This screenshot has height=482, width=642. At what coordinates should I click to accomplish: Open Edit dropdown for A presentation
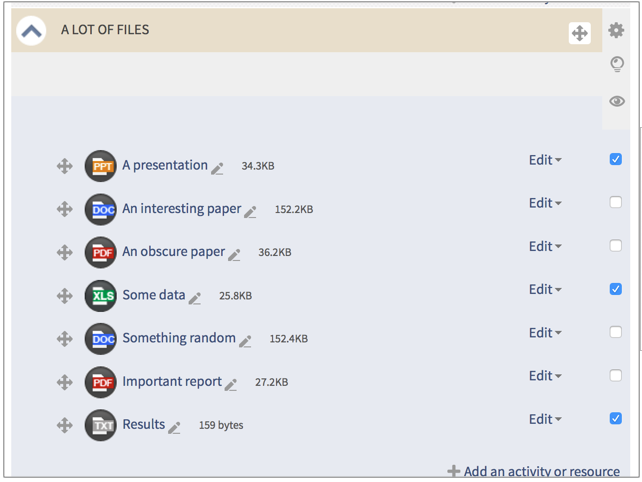545,160
